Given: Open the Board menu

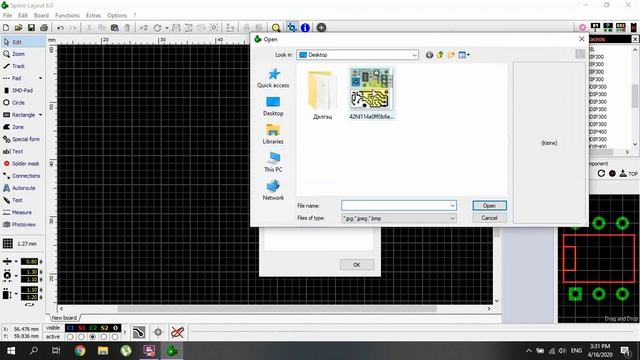Looking at the screenshot, I should [41, 15].
